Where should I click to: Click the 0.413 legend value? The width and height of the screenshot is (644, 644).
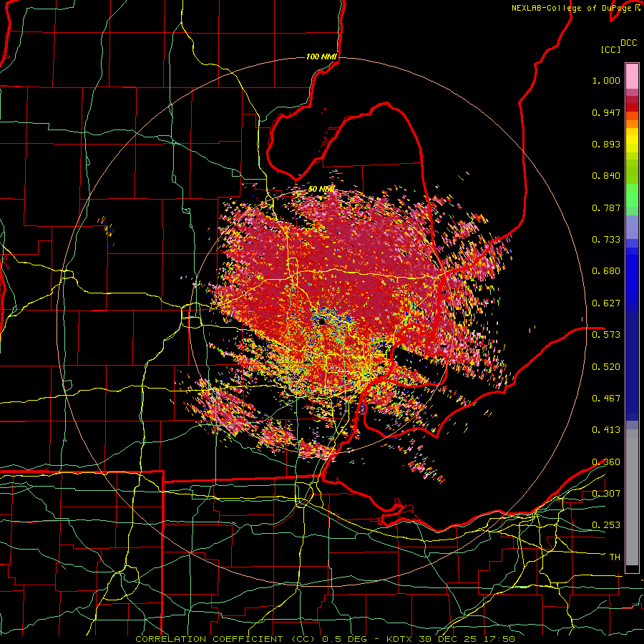606,429
